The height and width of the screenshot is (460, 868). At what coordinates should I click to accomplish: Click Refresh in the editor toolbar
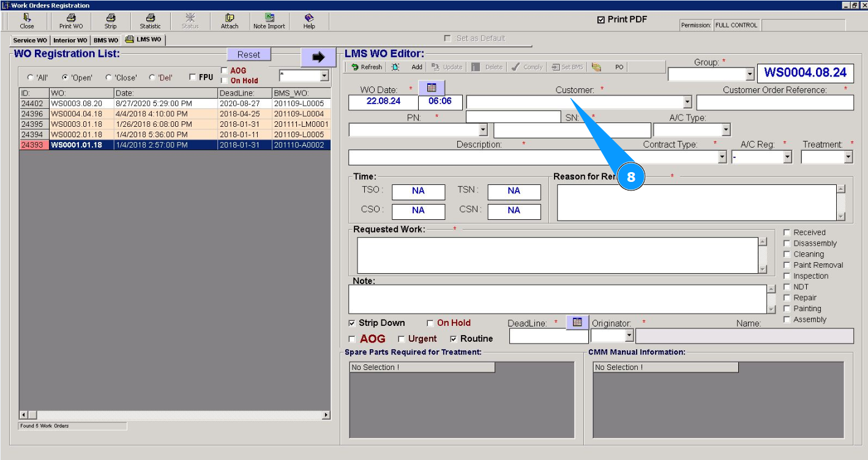366,67
